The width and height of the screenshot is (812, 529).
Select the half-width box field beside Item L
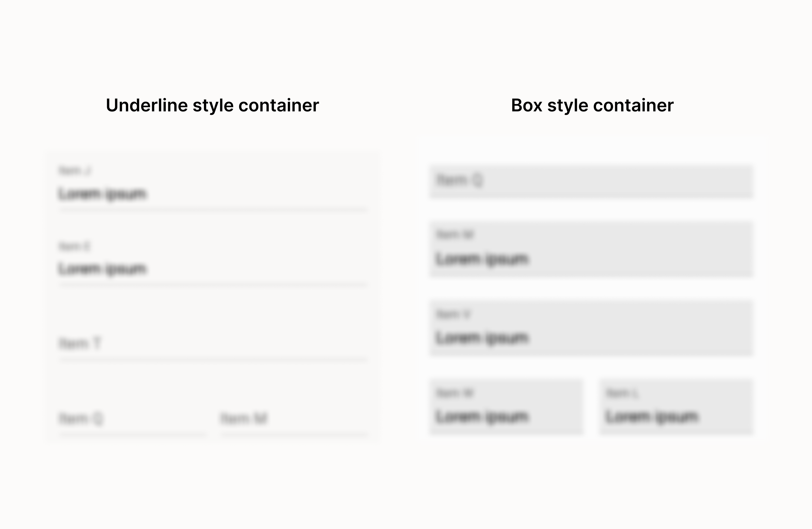[506, 407]
